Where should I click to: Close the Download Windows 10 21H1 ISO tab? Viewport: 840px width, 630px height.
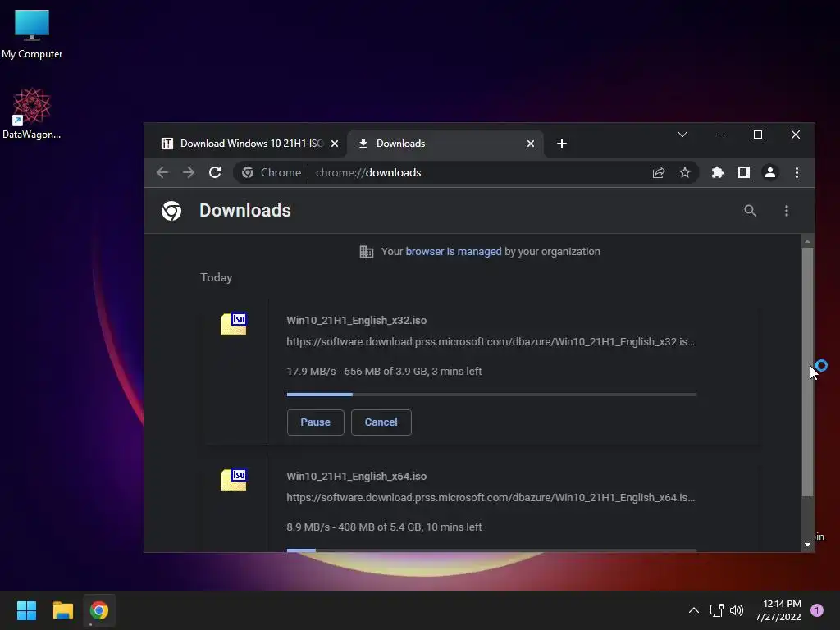click(335, 144)
